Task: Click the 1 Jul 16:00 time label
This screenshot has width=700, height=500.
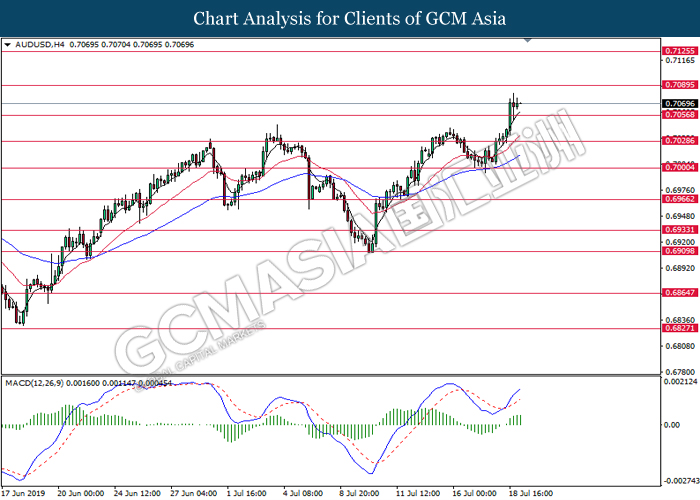Action: [246, 493]
